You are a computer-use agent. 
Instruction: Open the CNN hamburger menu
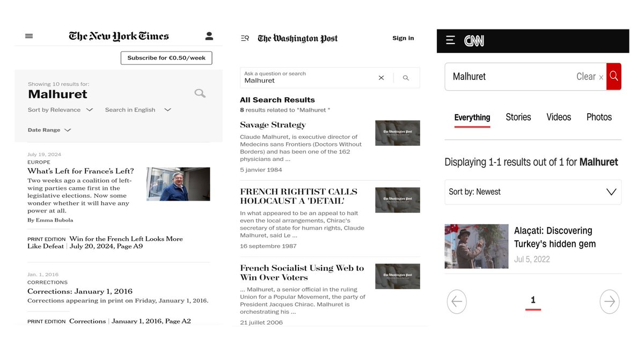pos(451,40)
